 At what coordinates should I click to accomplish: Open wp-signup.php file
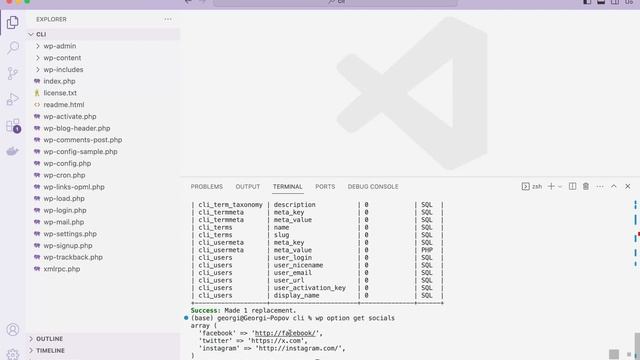68,246
